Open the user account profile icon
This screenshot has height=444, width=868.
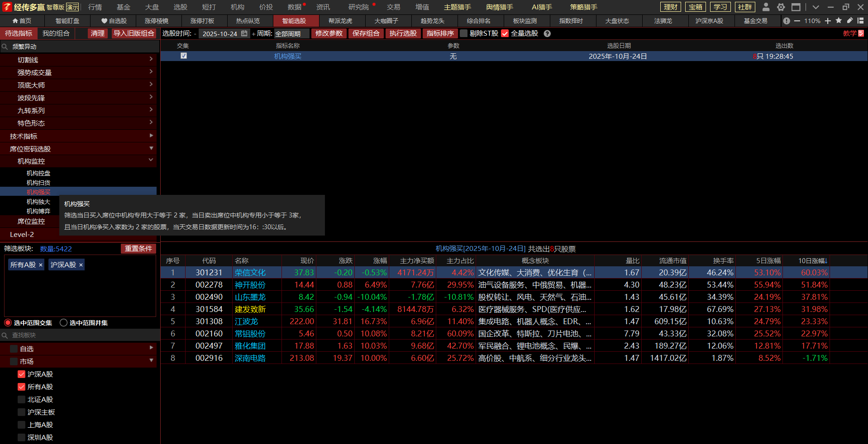pos(766,7)
